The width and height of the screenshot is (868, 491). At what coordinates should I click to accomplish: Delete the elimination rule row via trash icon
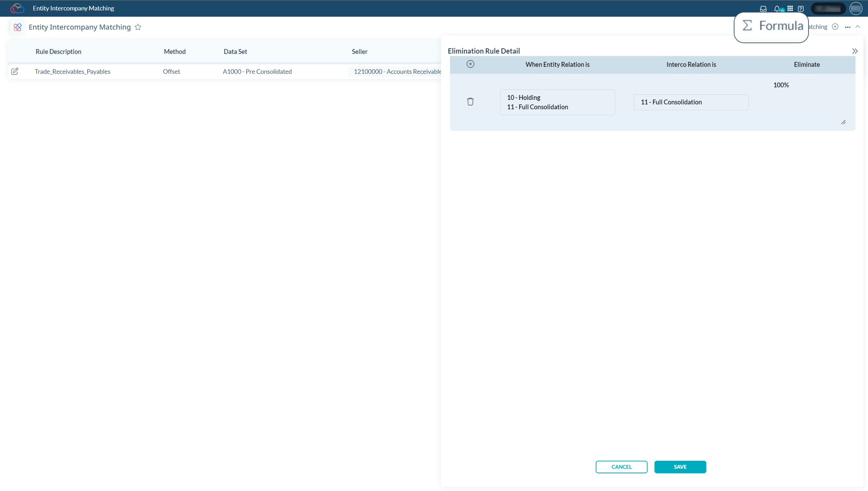pyautogui.click(x=470, y=101)
